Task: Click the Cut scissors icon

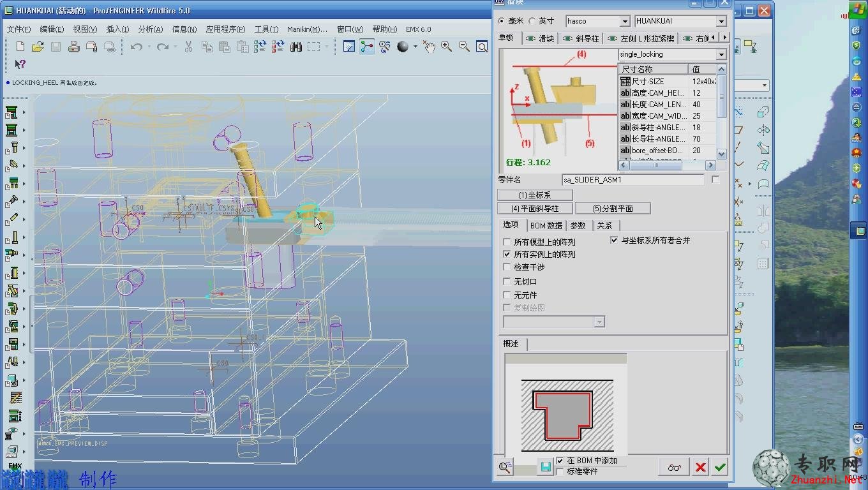Action: 188,47
